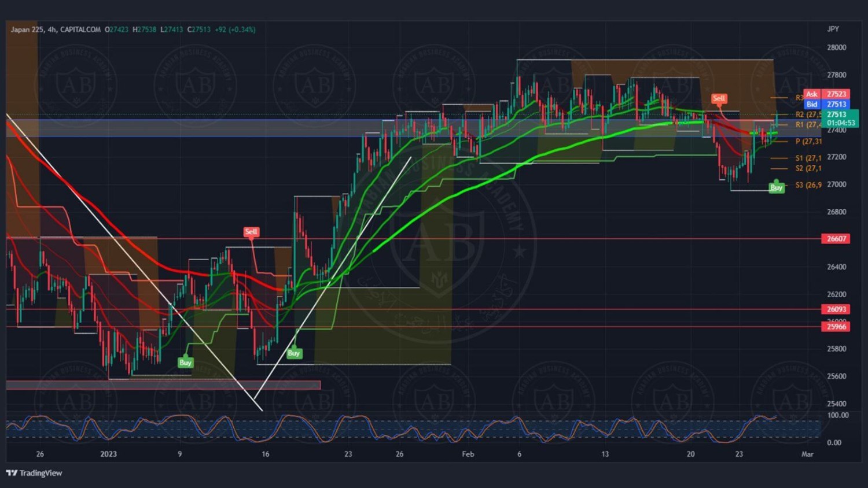Screen dimensions: 868x488
Task: Click the +92 (+0.34%) change text
Action: [x=235, y=29]
